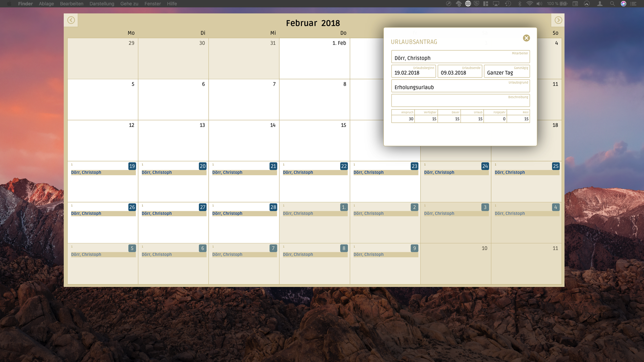
Task: Open Dörr, Christoph entry on the 25th
Action: point(527,172)
